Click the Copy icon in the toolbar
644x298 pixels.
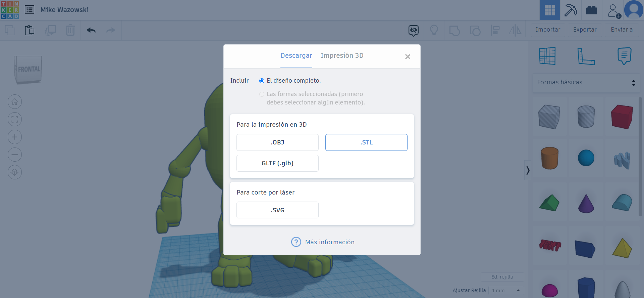(10, 30)
